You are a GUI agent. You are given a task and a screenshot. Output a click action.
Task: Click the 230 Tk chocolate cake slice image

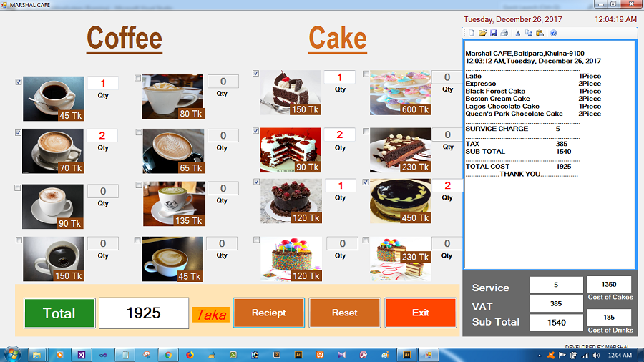tap(400, 150)
